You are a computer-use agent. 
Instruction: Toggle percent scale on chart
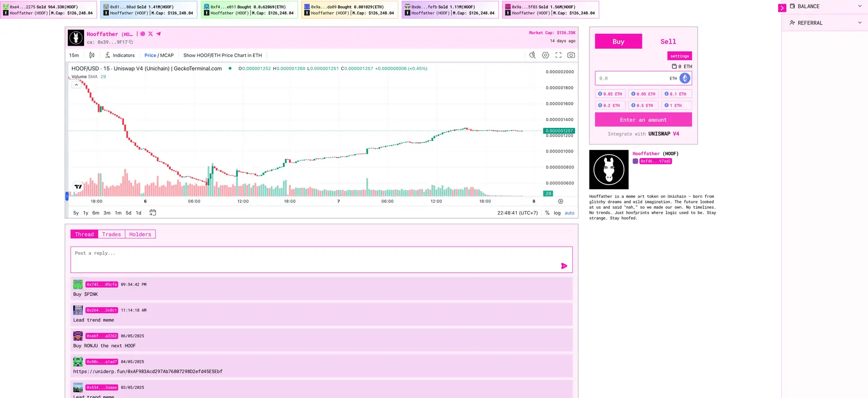pyautogui.click(x=547, y=213)
